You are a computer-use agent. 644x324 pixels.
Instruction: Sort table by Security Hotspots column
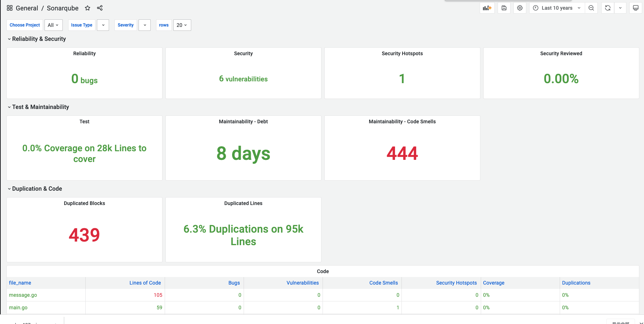coord(456,283)
